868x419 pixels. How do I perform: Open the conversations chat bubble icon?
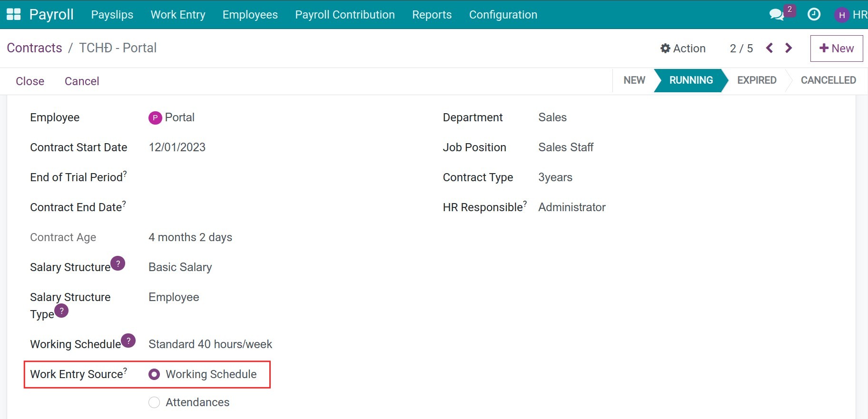pyautogui.click(x=777, y=15)
